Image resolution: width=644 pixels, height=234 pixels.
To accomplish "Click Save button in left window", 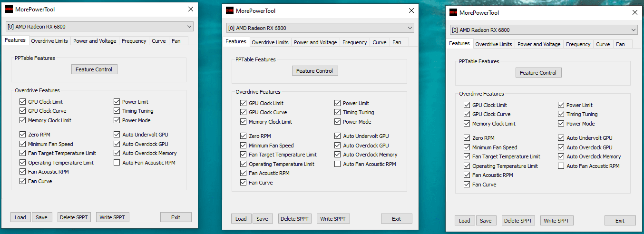I will (42, 217).
